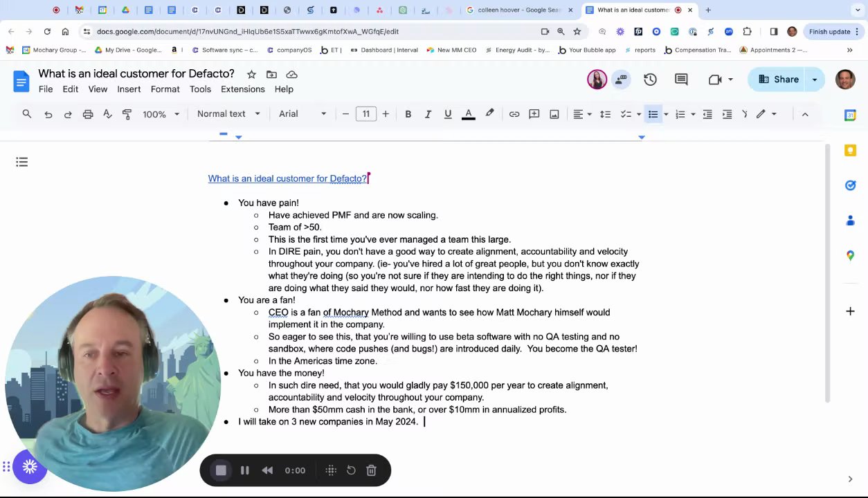
Task: Open Google Keep in side panel
Action: click(x=850, y=150)
